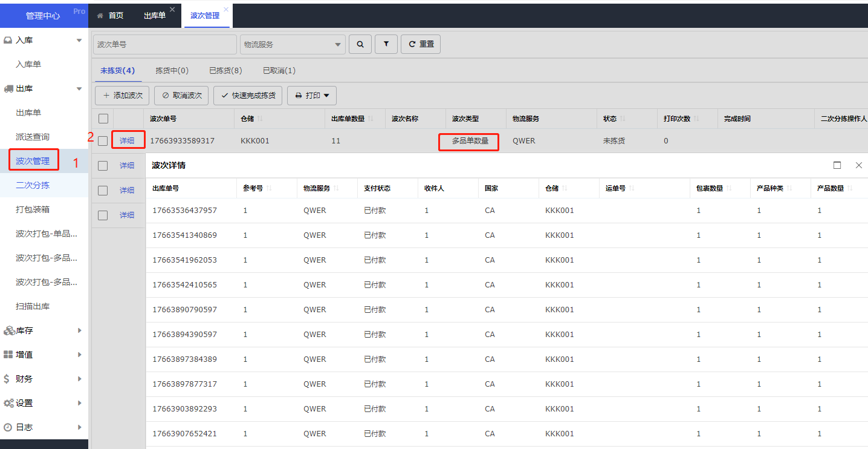This screenshot has height=449, width=868.
Task: Click the 财务 dollar icon in sidebar
Action: coord(7,379)
